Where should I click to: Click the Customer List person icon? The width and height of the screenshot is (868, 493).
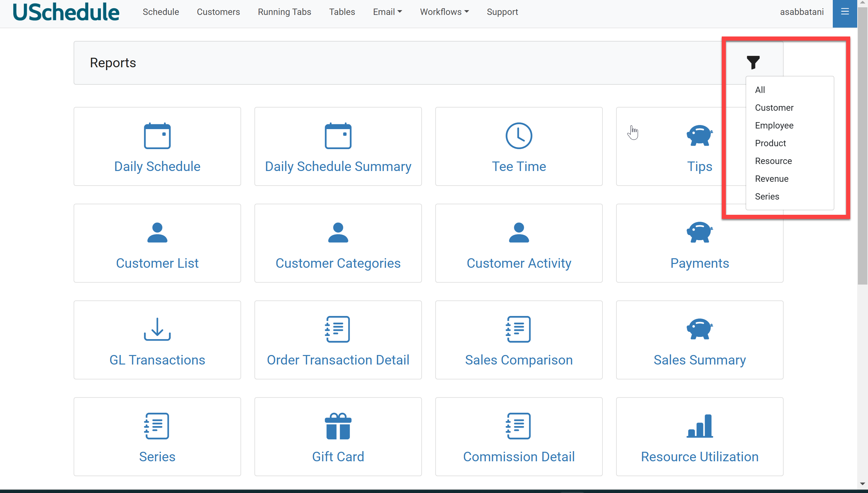coord(157,232)
